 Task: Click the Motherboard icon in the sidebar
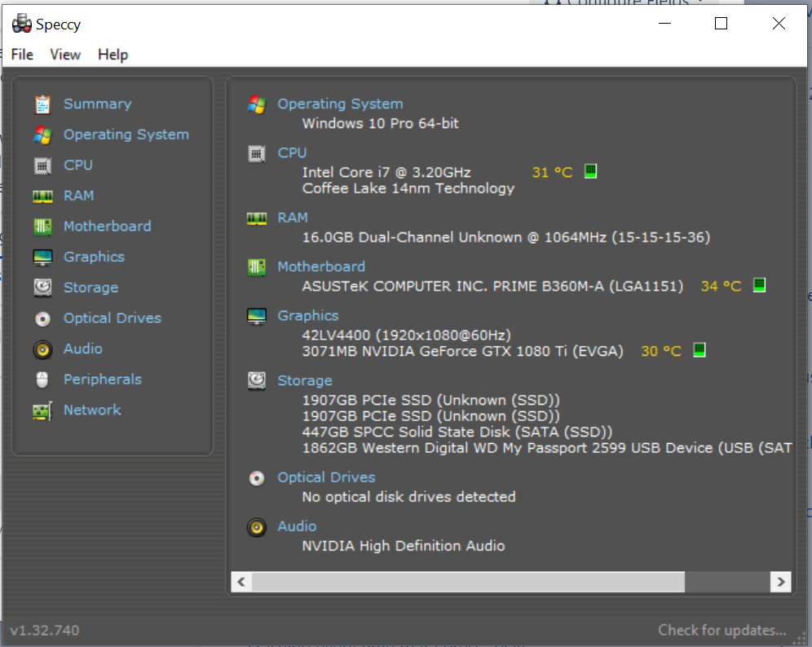click(x=42, y=227)
